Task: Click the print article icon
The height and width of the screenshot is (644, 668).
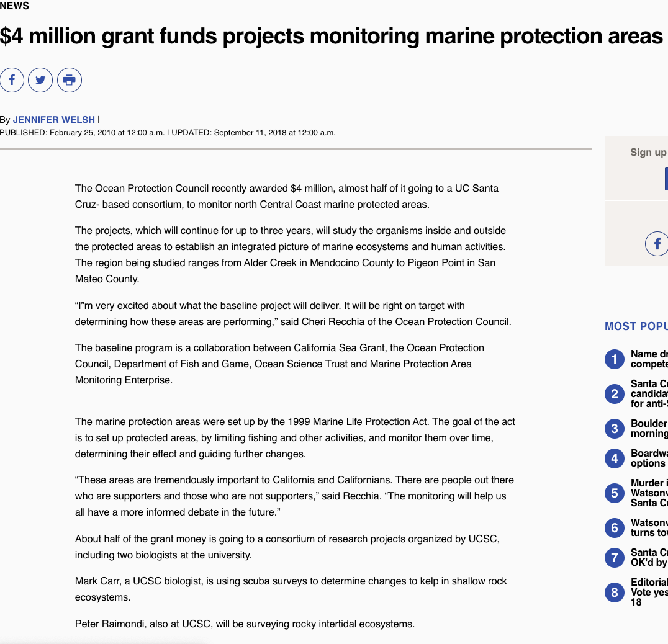Action: (70, 80)
